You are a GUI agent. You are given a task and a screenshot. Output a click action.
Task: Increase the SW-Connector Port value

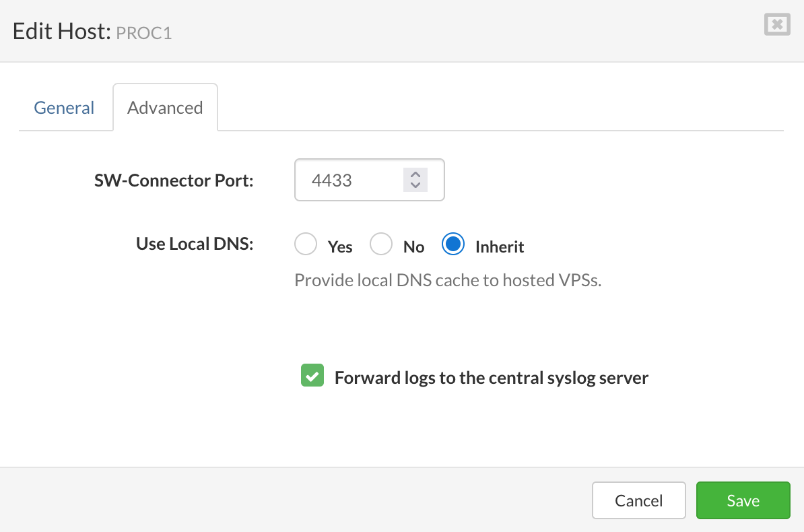[x=415, y=174]
